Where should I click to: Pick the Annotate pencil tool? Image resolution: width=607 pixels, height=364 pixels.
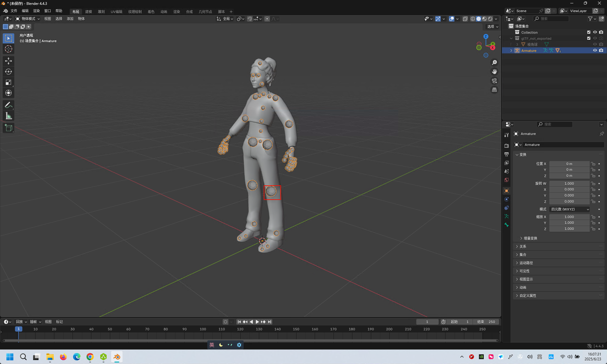tap(9, 105)
